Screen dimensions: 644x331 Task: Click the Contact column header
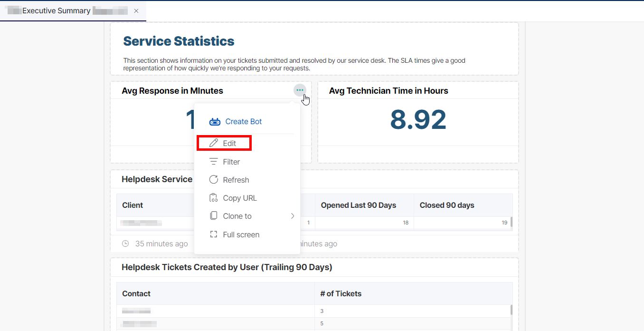[136, 293]
